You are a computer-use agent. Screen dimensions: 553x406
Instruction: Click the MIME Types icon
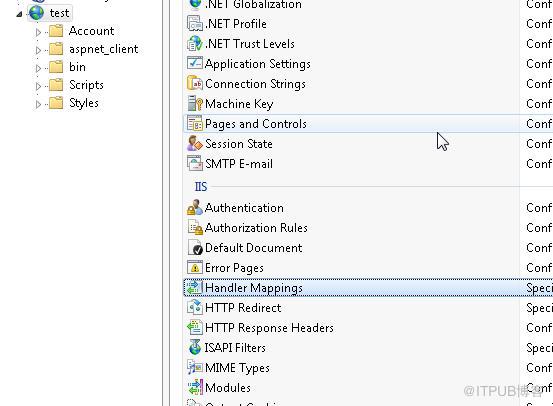click(x=195, y=368)
